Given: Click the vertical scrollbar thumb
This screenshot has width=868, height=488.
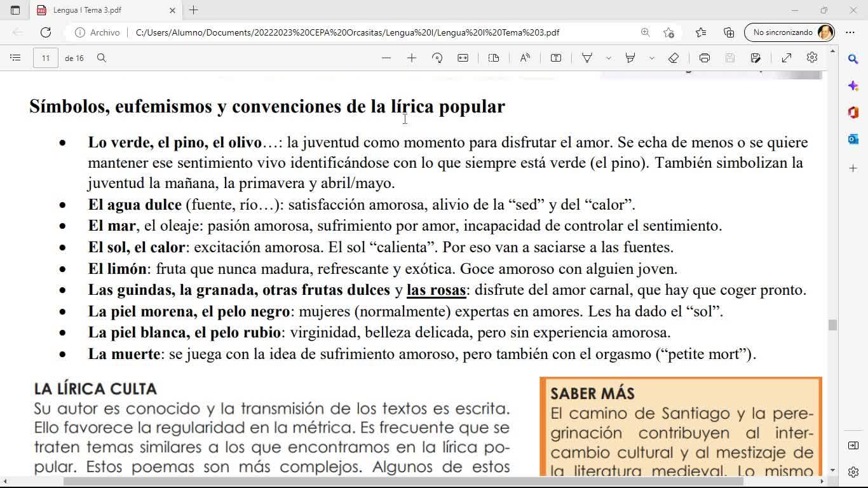Looking at the screenshot, I should [x=832, y=325].
